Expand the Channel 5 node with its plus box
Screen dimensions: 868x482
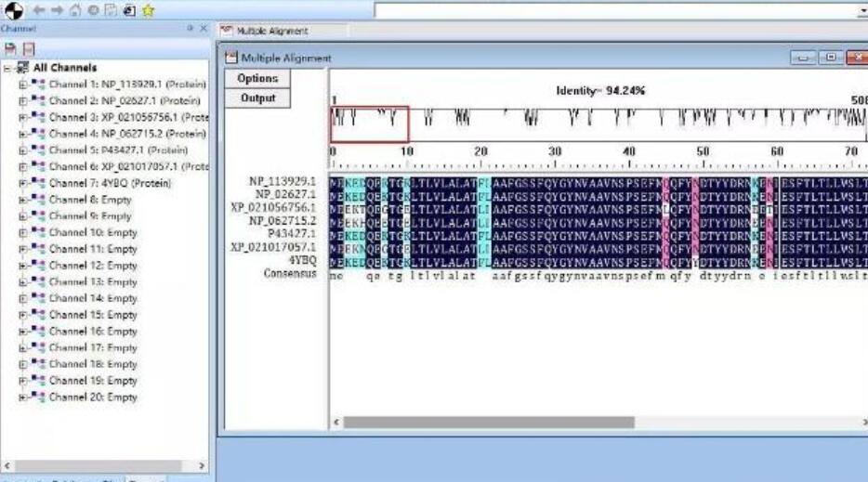pos(22,150)
